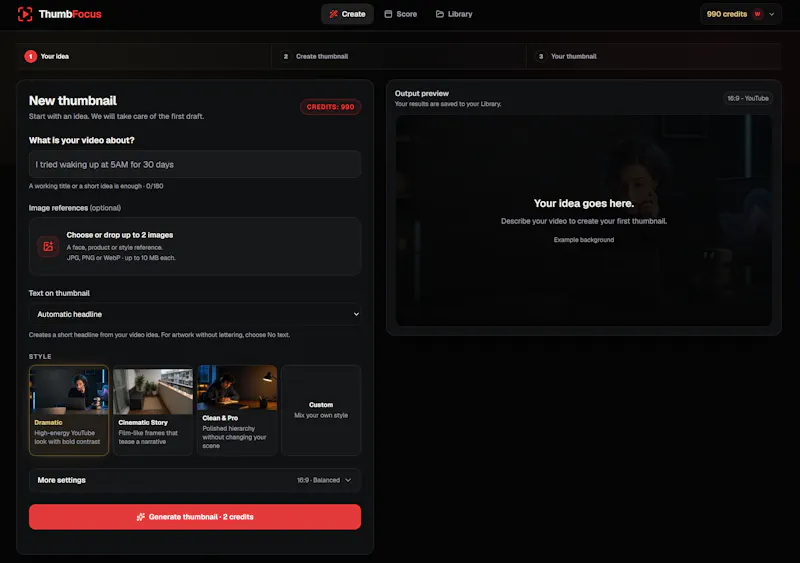Click the Create tab wand icon

[x=333, y=14]
